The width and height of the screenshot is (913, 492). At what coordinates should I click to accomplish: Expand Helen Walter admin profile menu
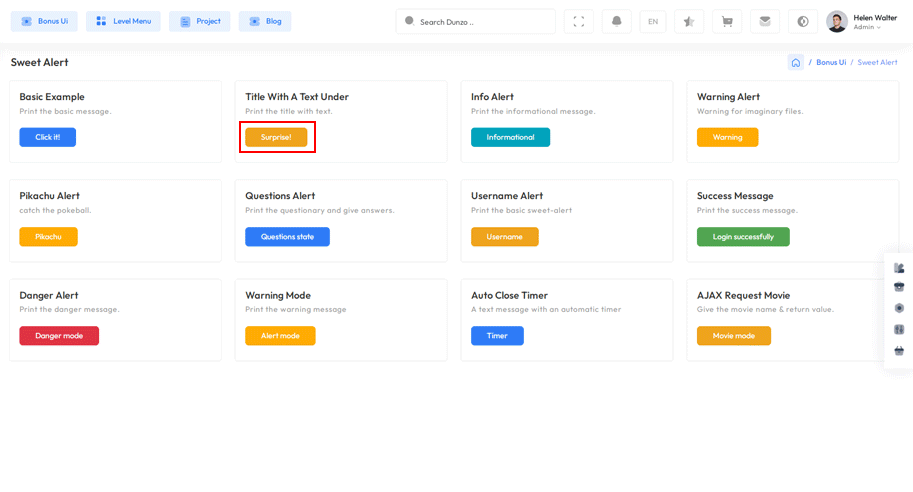point(862,21)
